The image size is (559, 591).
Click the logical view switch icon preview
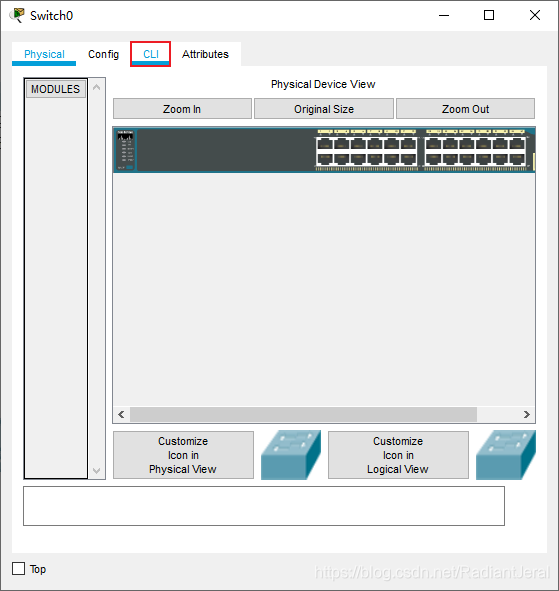coord(505,455)
